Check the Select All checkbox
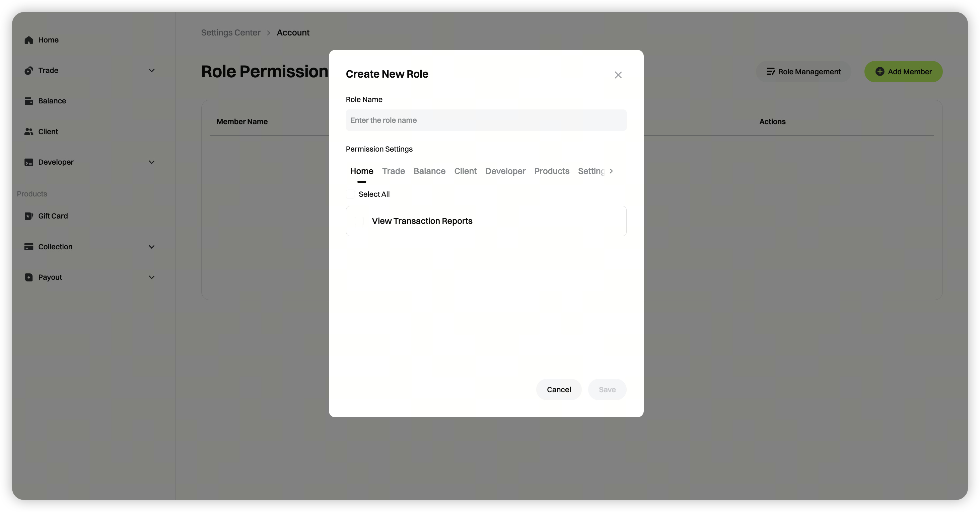 tap(350, 194)
